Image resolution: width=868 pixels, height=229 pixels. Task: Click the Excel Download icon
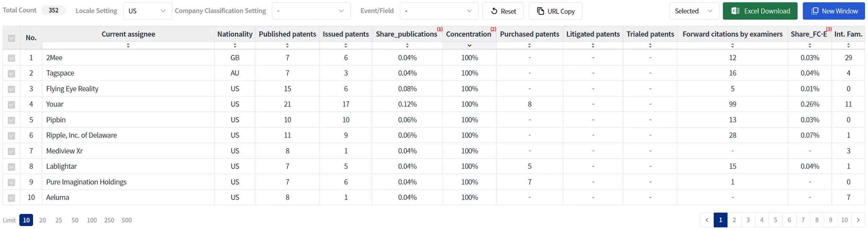coord(735,11)
